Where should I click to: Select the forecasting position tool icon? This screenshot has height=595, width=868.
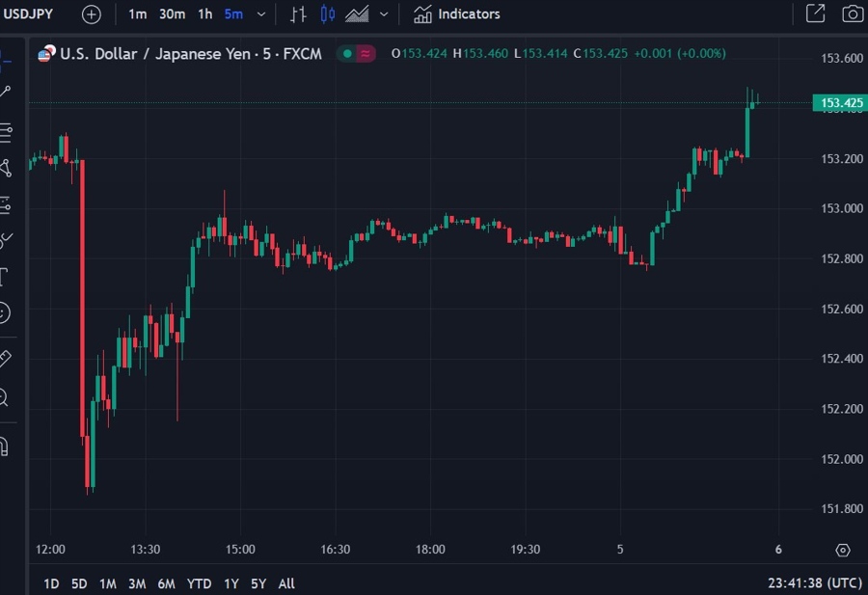[x=6, y=205]
